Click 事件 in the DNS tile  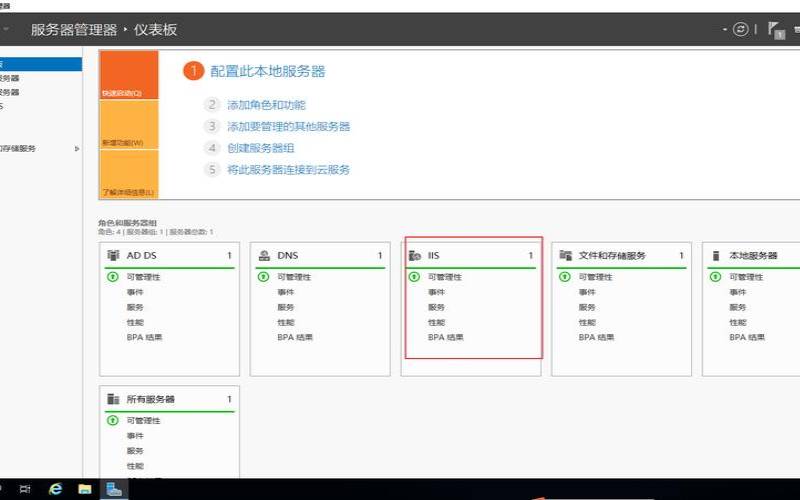tap(286, 292)
